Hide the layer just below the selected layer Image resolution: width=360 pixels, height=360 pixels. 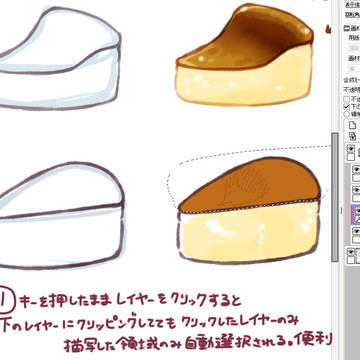(357, 231)
